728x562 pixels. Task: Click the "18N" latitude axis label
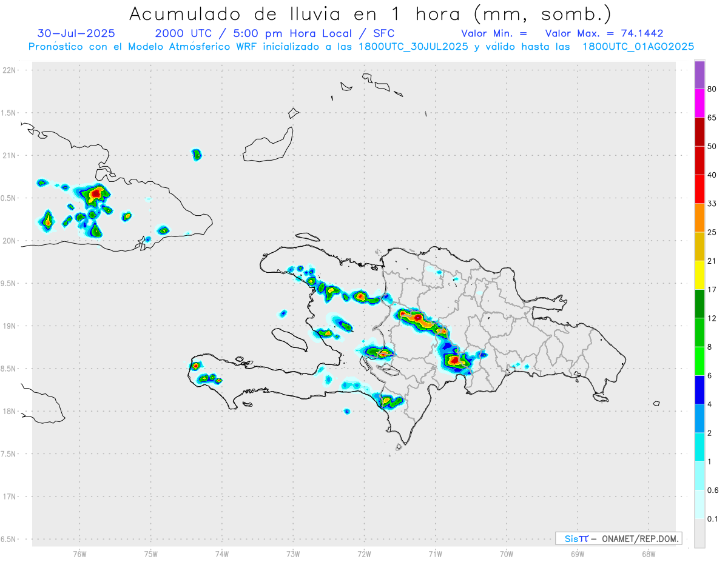tap(10, 411)
